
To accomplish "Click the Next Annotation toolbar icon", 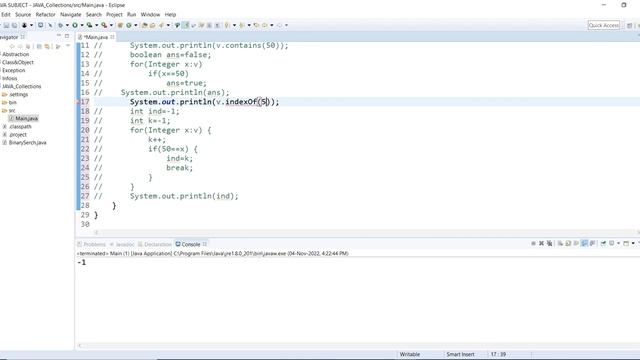I will tap(227, 25).
